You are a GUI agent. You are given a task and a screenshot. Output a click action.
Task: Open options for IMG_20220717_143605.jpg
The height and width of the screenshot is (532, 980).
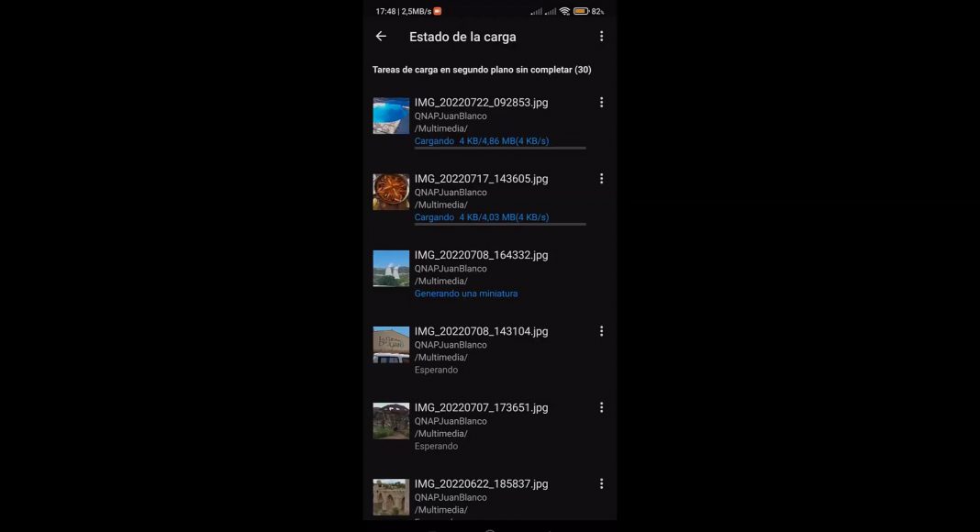(601, 179)
